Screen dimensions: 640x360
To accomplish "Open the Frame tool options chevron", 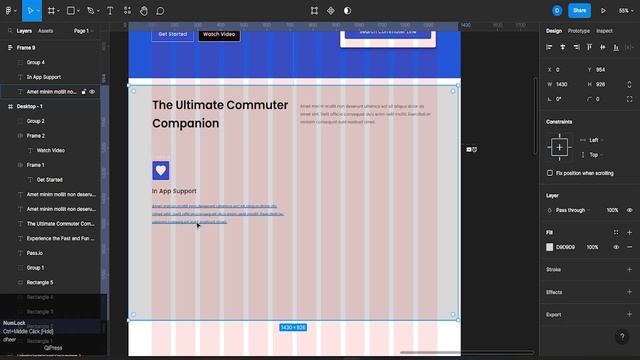I will [x=58, y=11].
